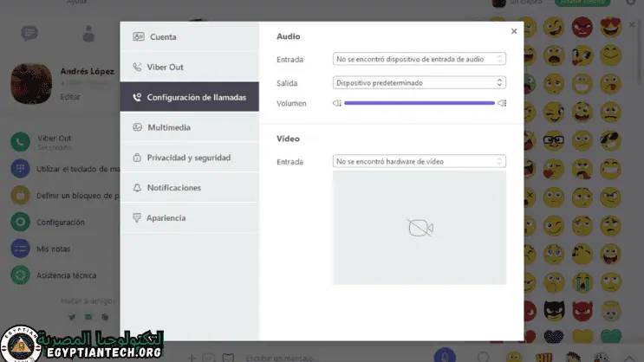
Task: Click the Twitter invite icon
Action: click(72, 317)
